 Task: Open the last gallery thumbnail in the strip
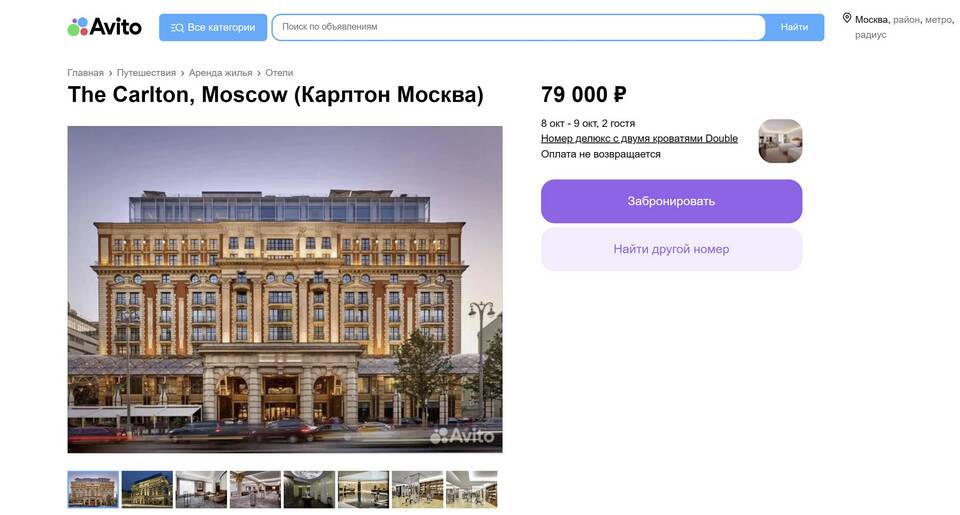[471, 490]
